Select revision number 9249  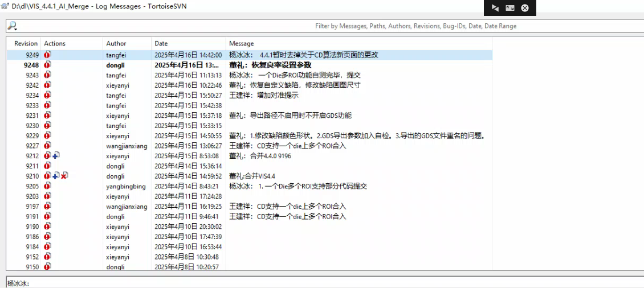tap(31, 55)
